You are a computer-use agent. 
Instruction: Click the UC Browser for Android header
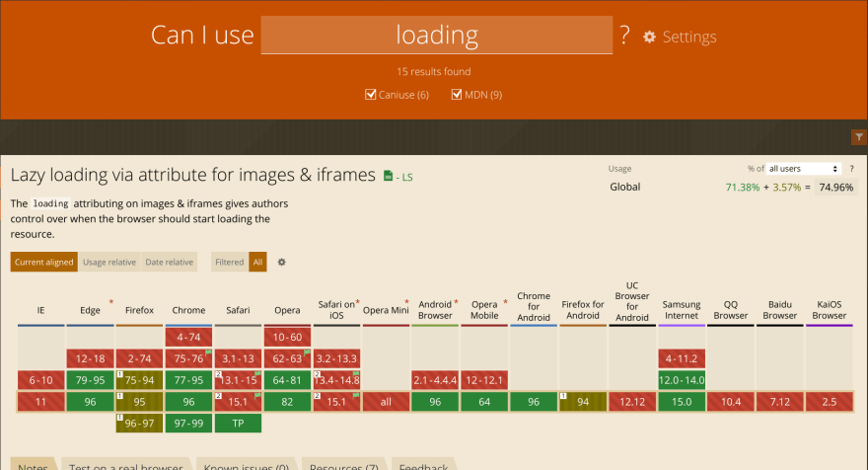(632, 301)
